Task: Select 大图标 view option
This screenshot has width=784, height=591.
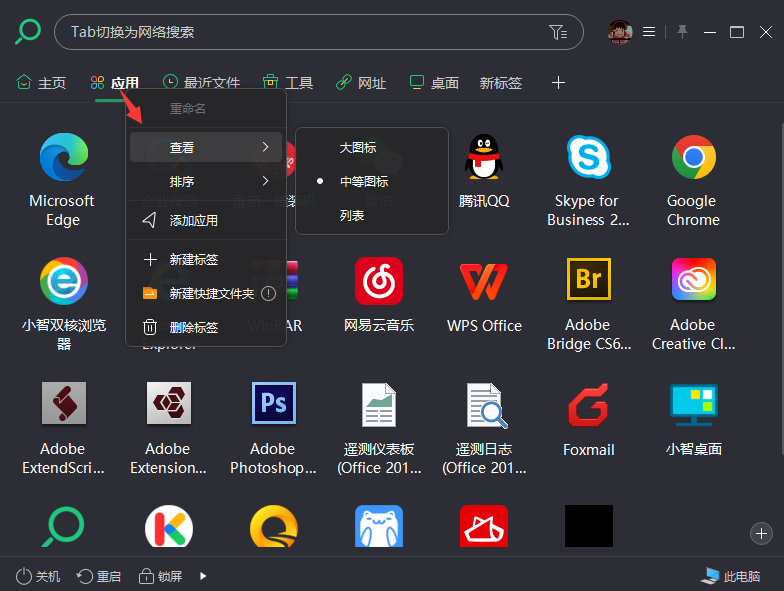Action: [x=358, y=148]
